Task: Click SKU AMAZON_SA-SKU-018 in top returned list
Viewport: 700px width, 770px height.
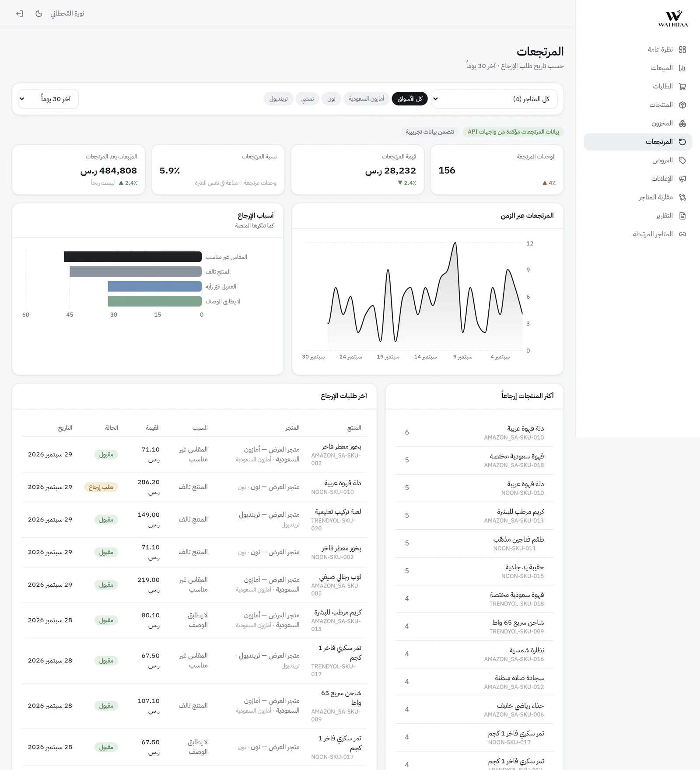Action: click(514, 465)
